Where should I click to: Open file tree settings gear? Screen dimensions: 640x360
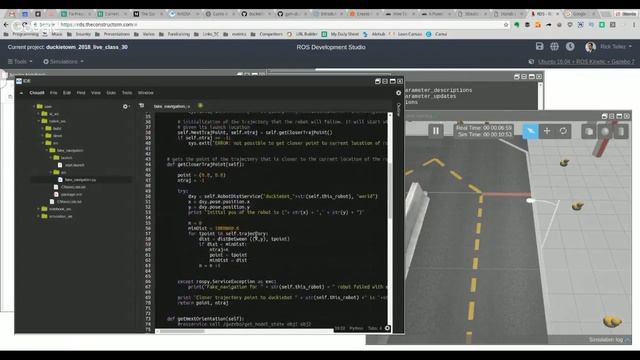tap(125, 107)
